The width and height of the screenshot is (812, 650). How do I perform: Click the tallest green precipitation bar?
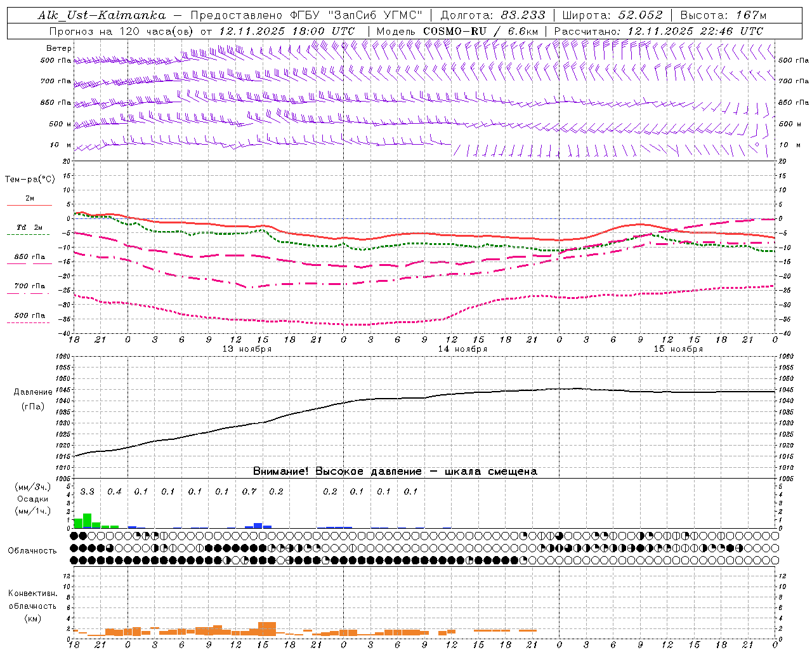(x=88, y=521)
